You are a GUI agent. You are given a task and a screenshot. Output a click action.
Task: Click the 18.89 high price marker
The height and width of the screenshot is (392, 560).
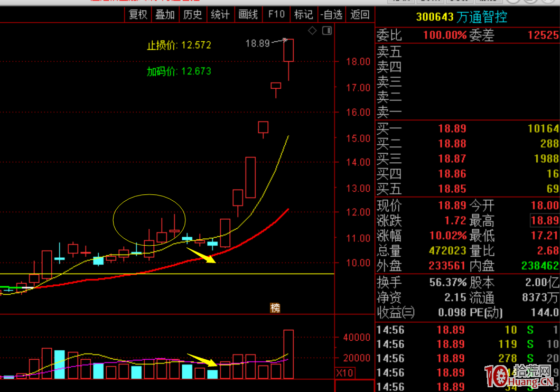click(257, 43)
